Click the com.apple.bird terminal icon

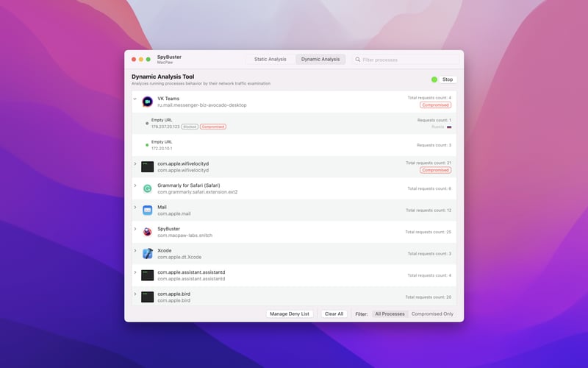click(148, 297)
